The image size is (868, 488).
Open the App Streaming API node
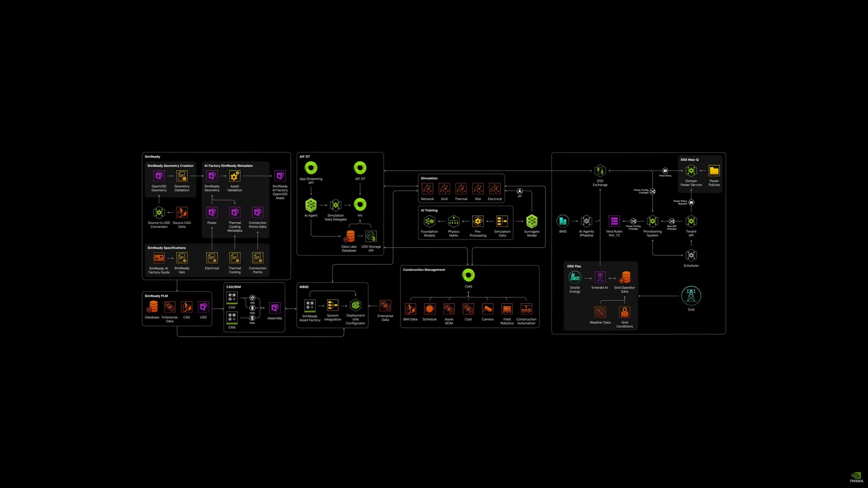coord(311,168)
